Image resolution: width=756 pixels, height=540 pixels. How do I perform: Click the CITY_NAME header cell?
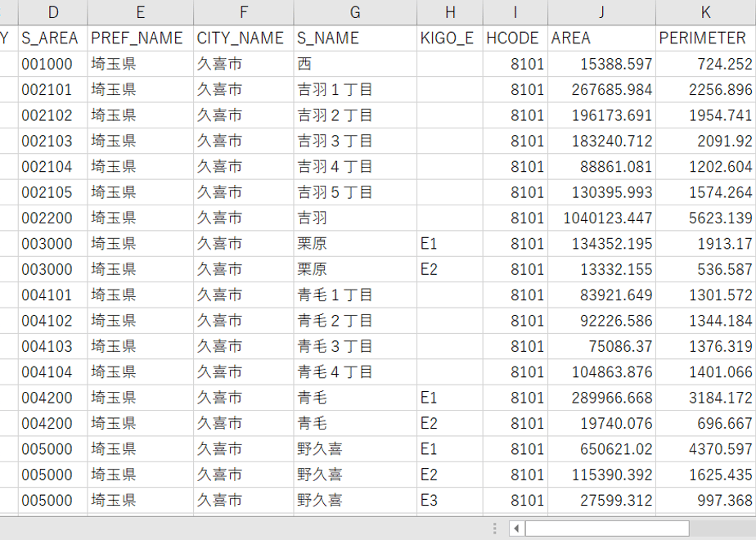coord(244,38)
